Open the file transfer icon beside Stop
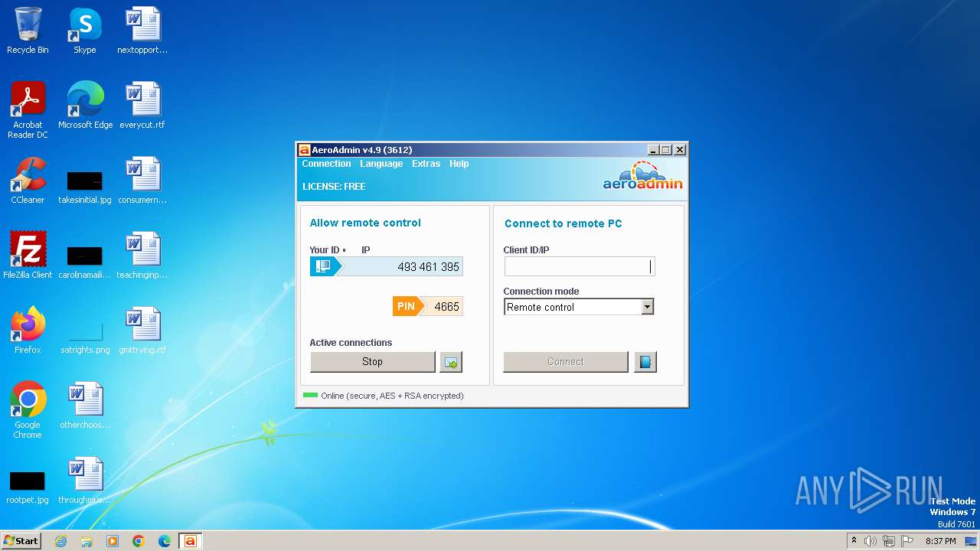980x551 pixels. click(451, 362)
